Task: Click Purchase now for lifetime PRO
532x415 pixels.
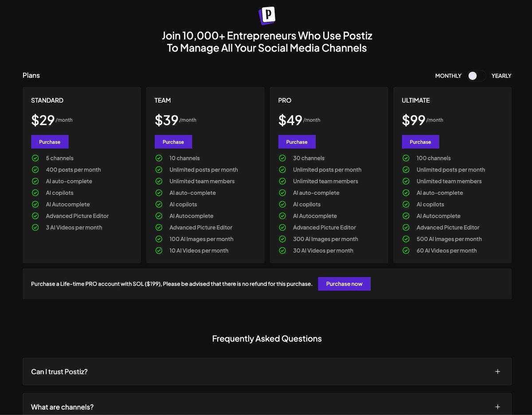Action: [x=344, y=284]
